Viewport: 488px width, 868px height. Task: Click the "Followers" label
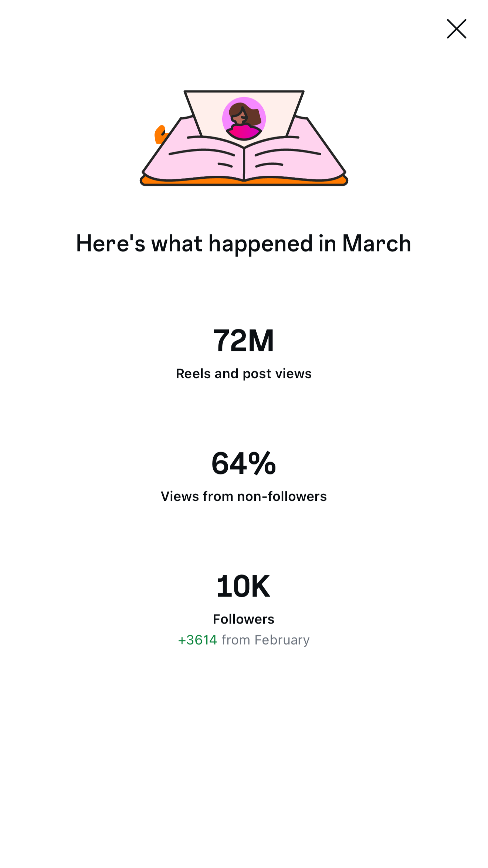point(244,619)
